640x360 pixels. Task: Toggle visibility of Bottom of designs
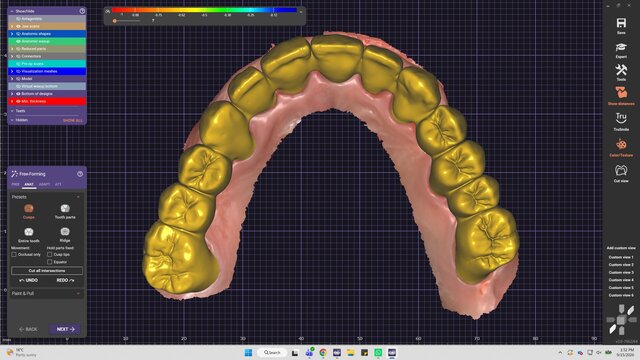(18, 93)
